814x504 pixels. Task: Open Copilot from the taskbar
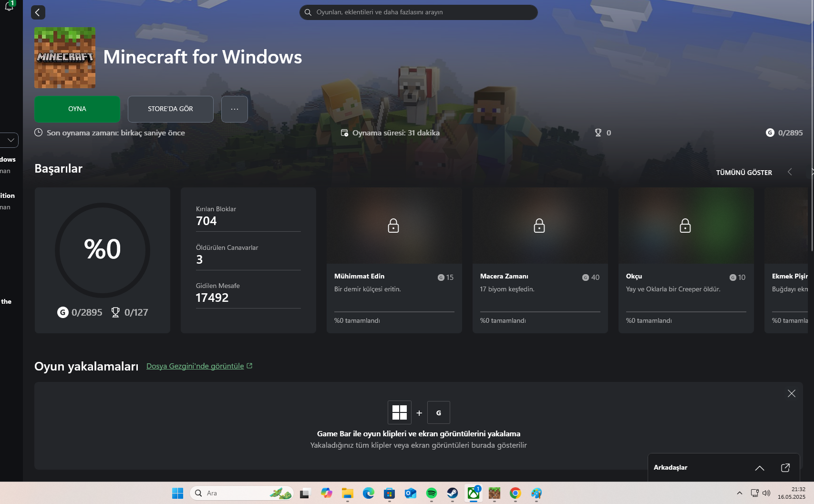pyautogui.click(x=327, y=493)
